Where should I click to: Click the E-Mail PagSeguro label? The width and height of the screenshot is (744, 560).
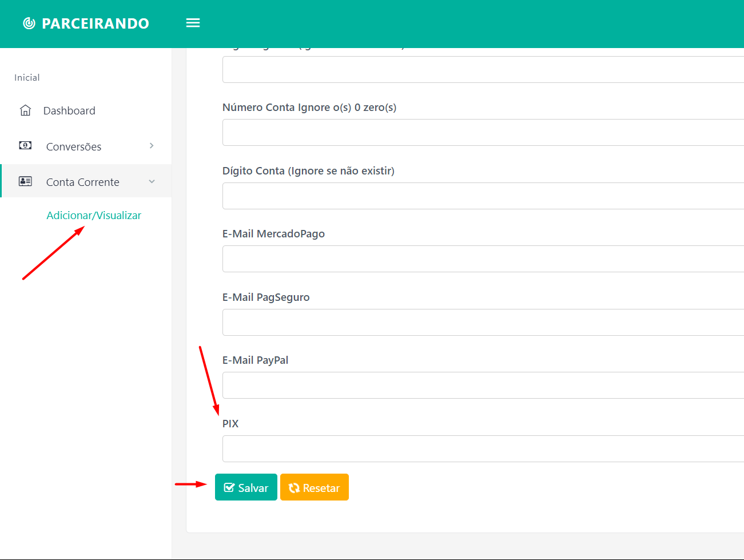pyautogui.click(x=266, y=297)
